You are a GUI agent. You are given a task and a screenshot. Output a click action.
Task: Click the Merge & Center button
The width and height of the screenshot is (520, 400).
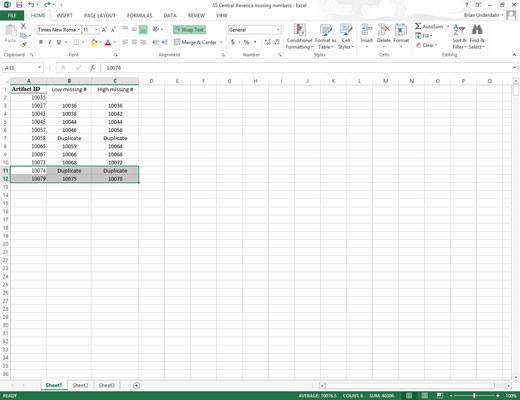click(195, 42)
